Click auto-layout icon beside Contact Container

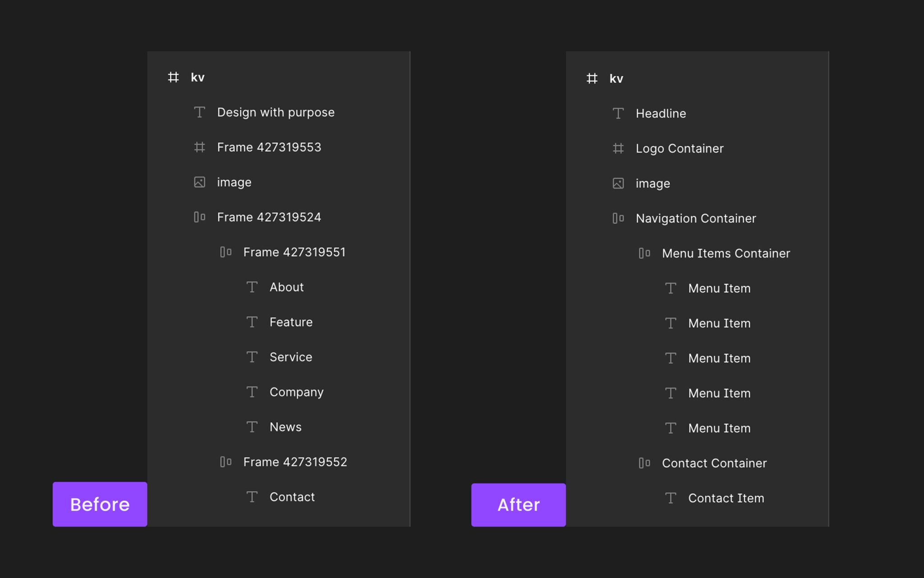tap(644, 463)
